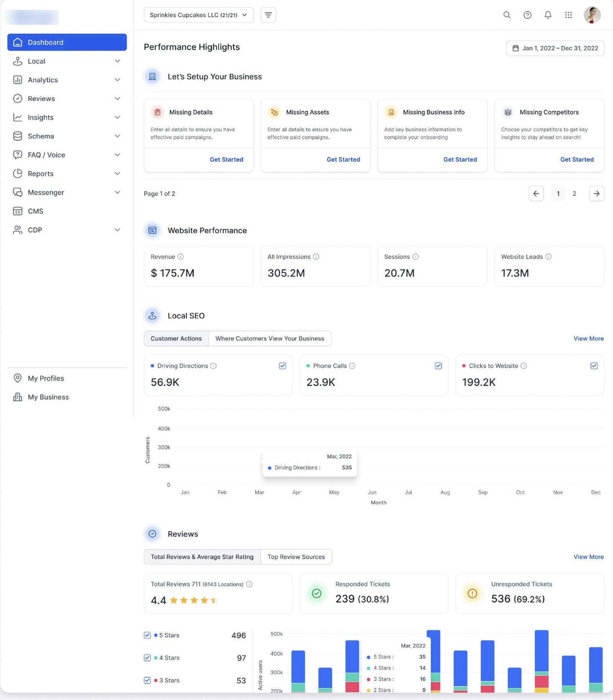Click the Website Leads info icon
This screenshot has width=613, height=700.
[x=548, y=257]
